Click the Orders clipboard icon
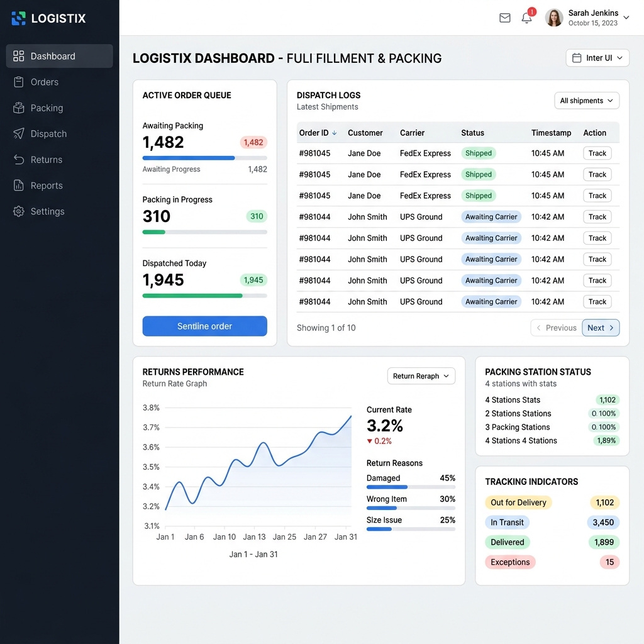Screen dimensions: 644x644 (x=18, y=82)
